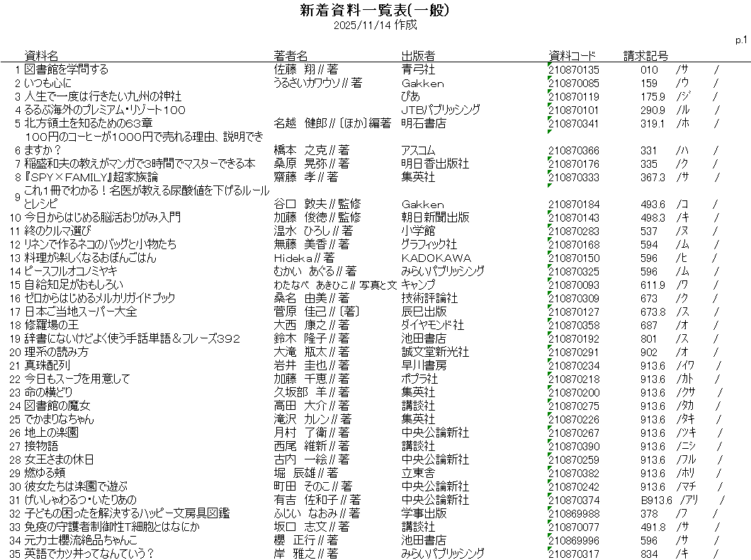Click the title "新着資料一覧表(一般)"
The height and width of the screenshot is (560, 751).
coord(375,10)
